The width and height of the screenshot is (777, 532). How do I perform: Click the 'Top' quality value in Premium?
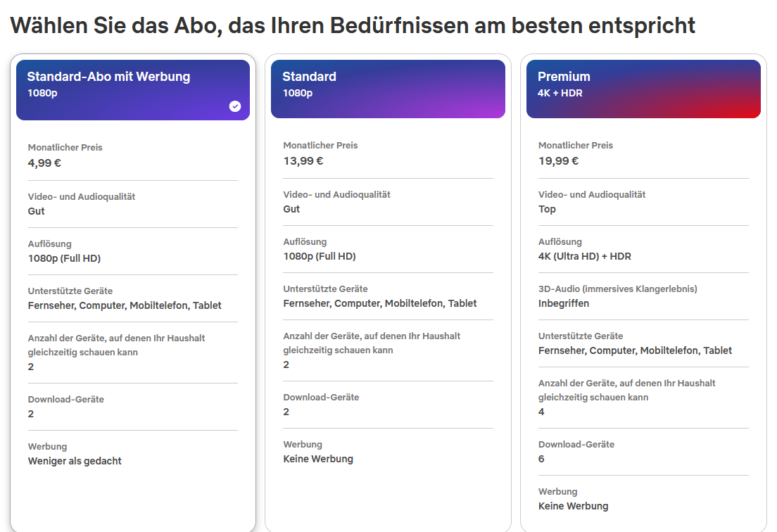[x=547, y=210]
